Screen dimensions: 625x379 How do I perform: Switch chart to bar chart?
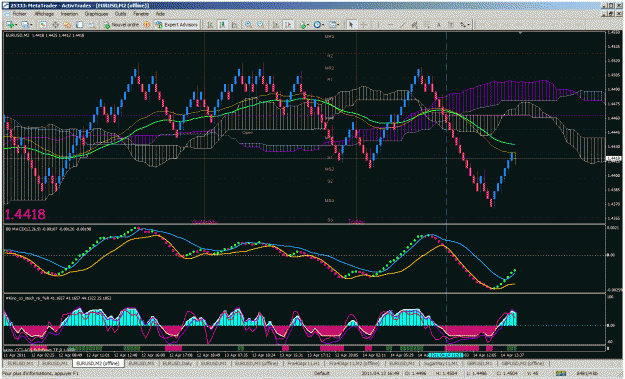coord(210,25)
